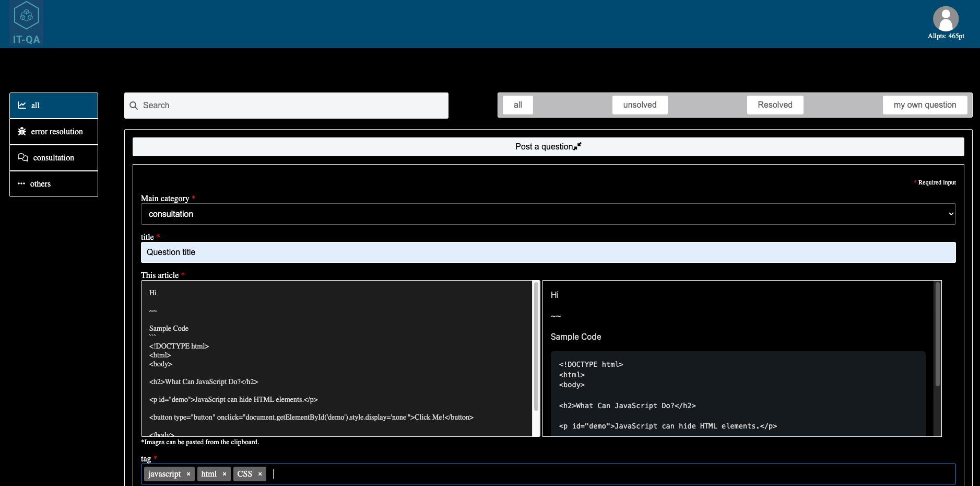Click the bug icon for error resolution
Viewport: 980px width, 486px height.
pos(22,132)
